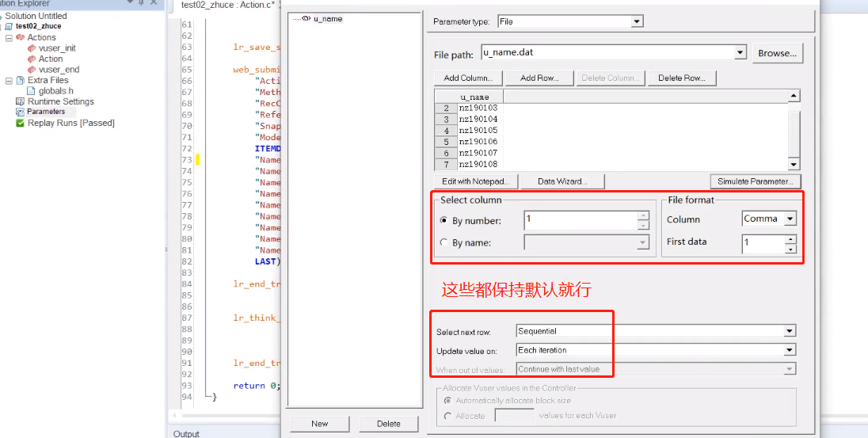Increase the First data line value
The height and width of the screenshot is (438, 868).
coord(790,238)
